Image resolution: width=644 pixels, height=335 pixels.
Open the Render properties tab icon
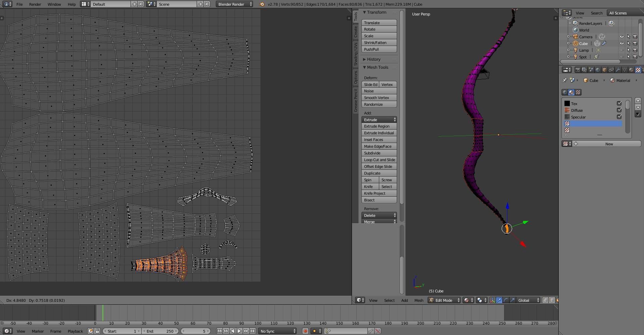click(578, 70)
